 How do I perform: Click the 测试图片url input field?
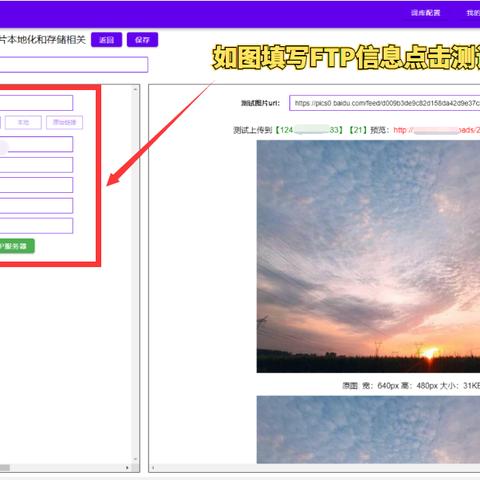(x=385, y=103)
